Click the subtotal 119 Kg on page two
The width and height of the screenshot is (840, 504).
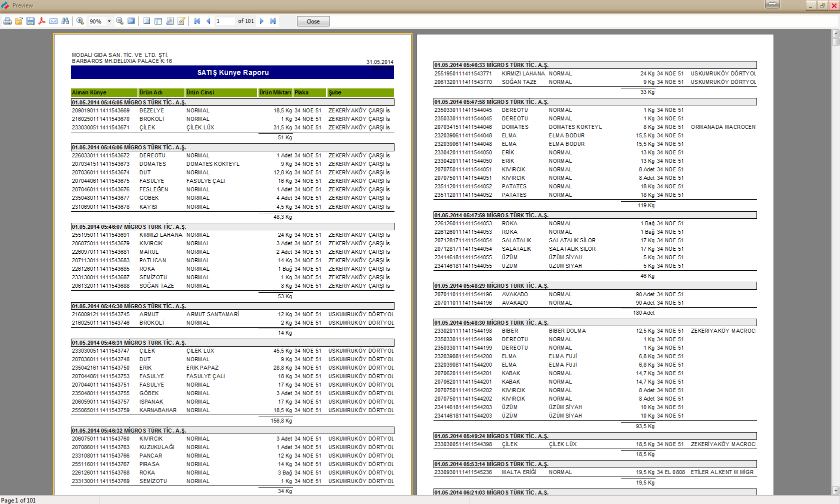(646, 205)
